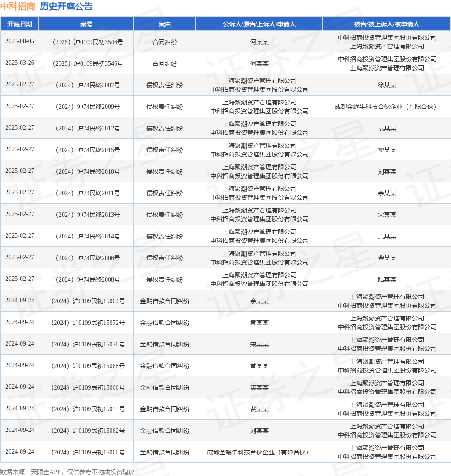
Task: Click the 中科招商 title text
Action: [x=18, y=6]
